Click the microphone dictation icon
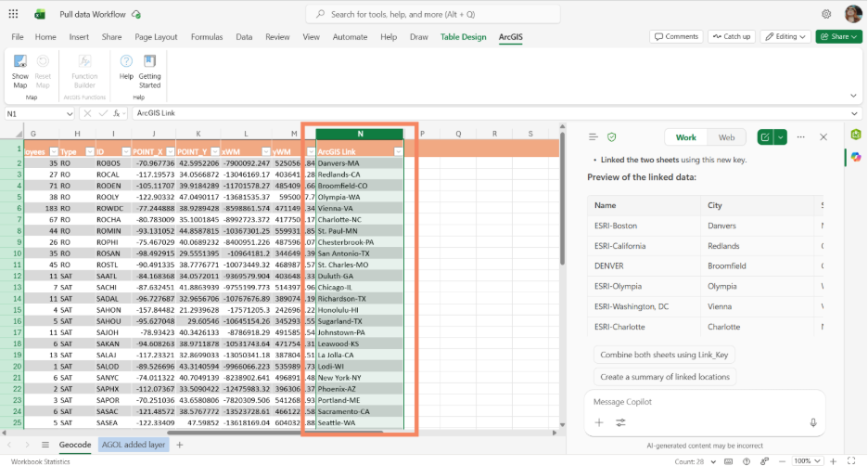The image size is (868, 466). coord(813,422)
